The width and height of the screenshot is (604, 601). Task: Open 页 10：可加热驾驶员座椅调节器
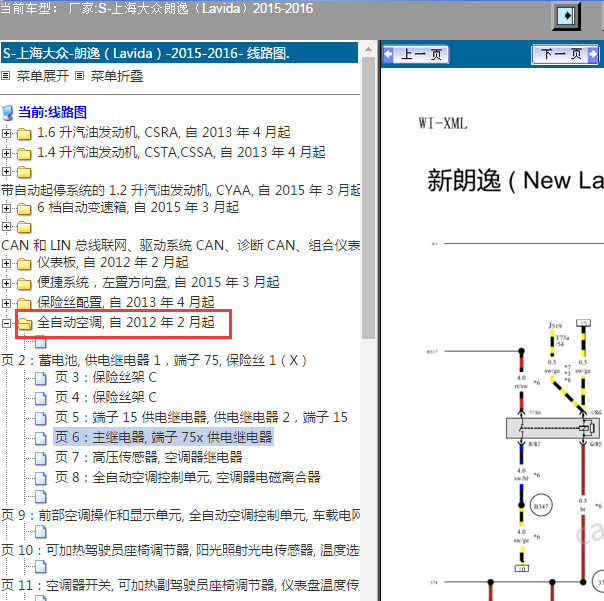tap(180, 550)
